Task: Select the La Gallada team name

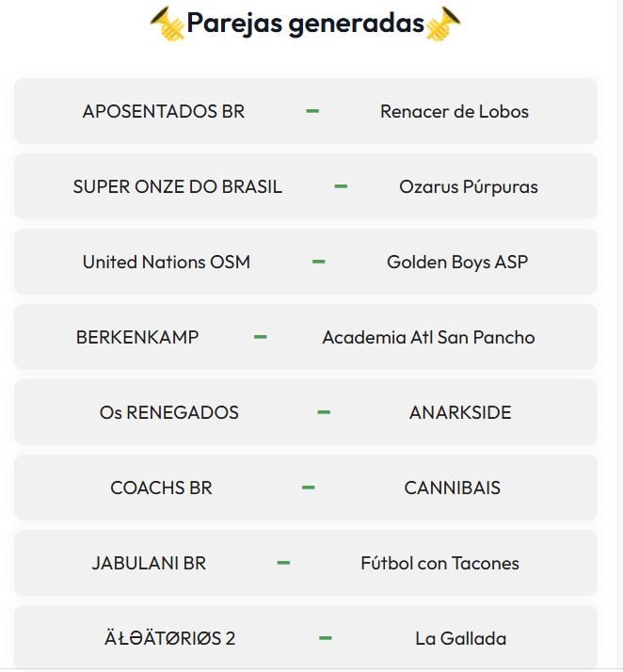Action: click(x=461, y=638)
